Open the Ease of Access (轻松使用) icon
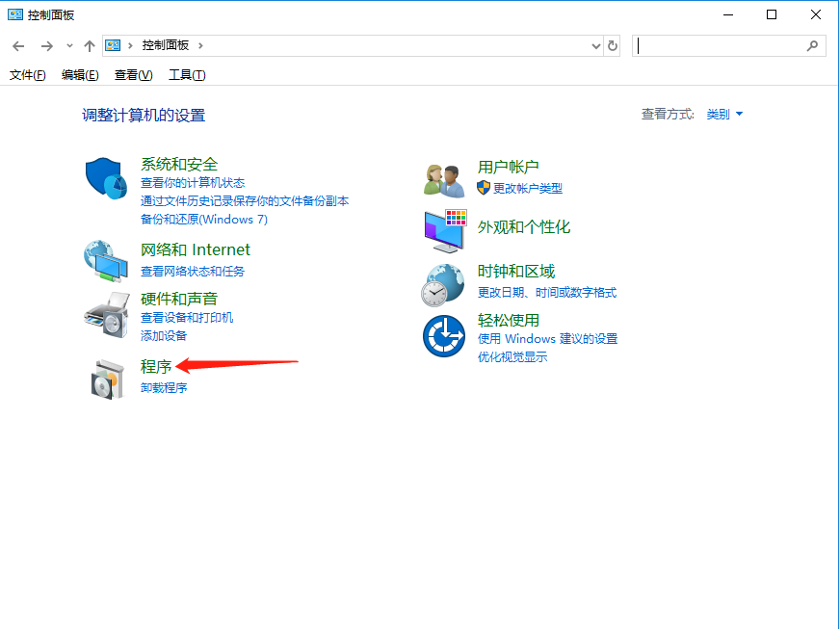 click(444, 336)
